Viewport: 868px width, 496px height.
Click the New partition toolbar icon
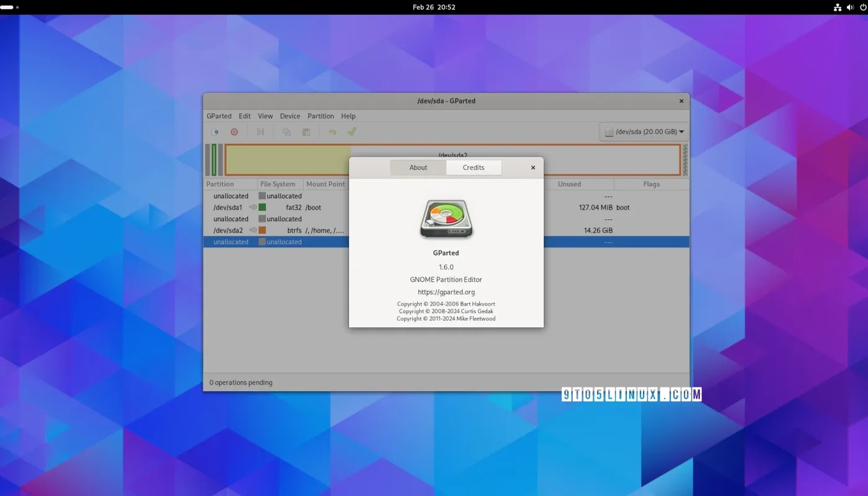215,132
